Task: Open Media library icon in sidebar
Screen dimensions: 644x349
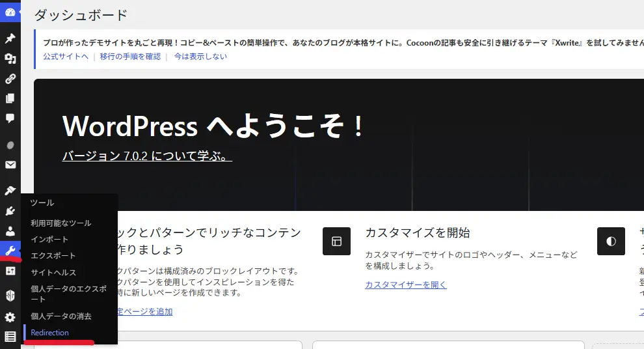Action: pyautogui.click(x=10, y=59)
